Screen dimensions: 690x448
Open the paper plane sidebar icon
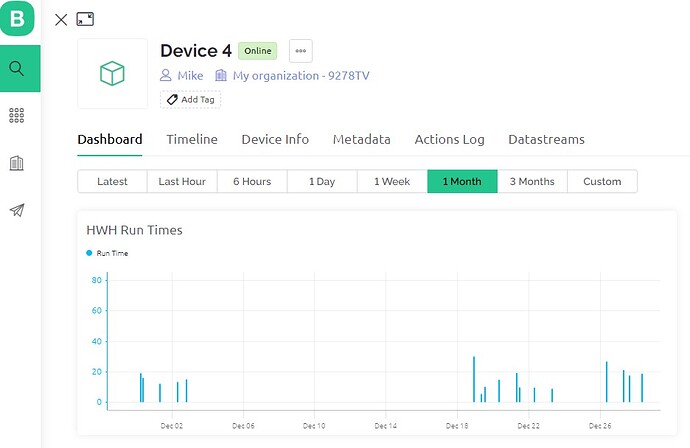click(x=17, y=210)
